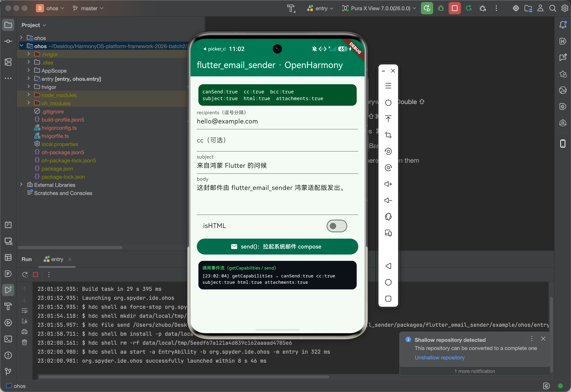Screen dimensions: 571x392
Task: Open Search Everywhere magnifier icon
Action: click(552, 8)
